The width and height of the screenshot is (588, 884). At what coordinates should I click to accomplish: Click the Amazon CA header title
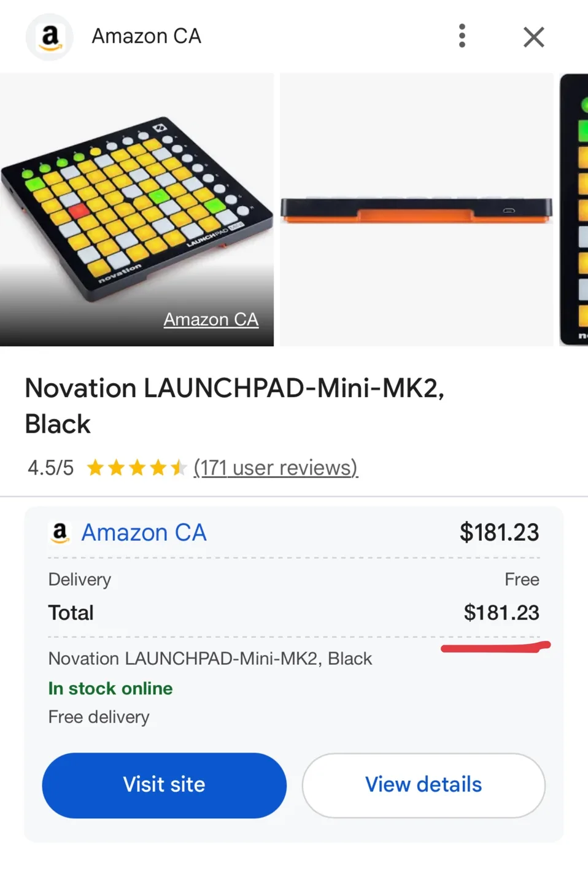(x=146, y=36)
